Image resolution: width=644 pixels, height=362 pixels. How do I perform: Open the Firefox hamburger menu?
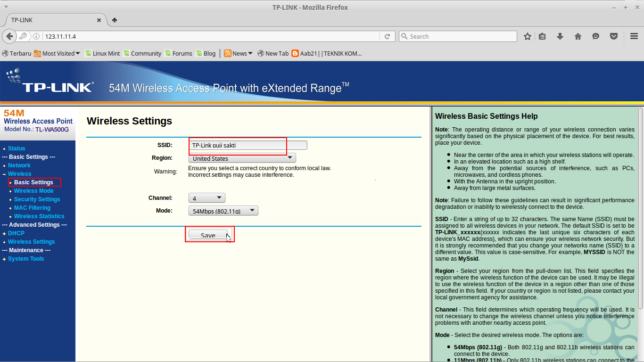point(634,36)
